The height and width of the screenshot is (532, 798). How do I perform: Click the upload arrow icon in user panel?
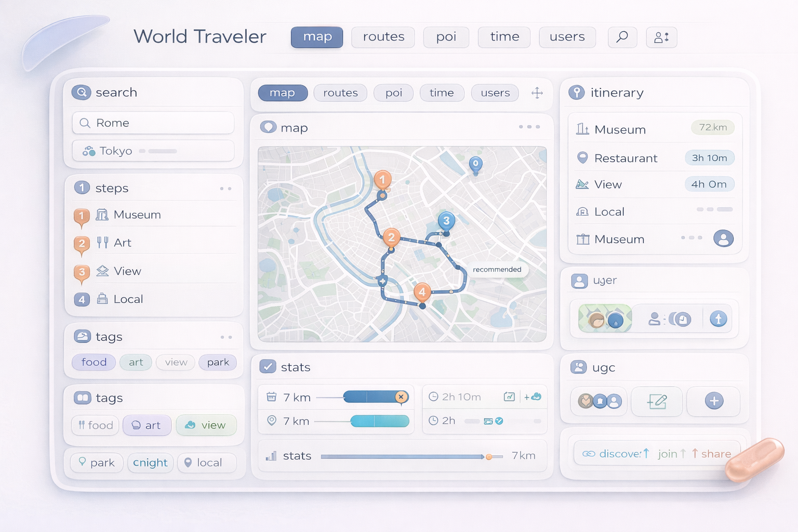point(718,318)
